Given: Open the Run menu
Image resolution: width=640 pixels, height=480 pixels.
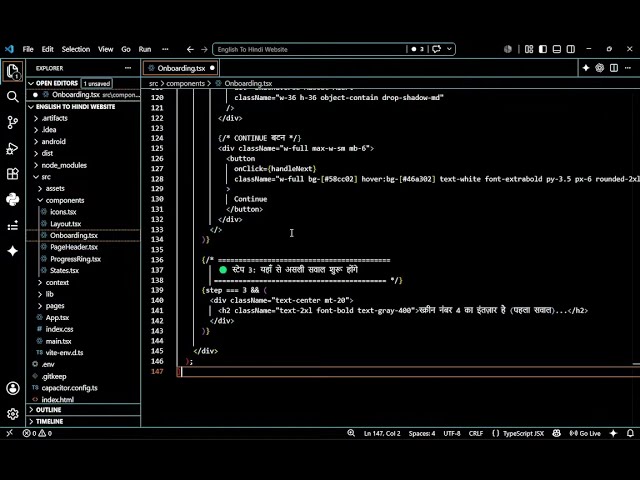Looking at the screenshot, I should [x=145, y=49].
